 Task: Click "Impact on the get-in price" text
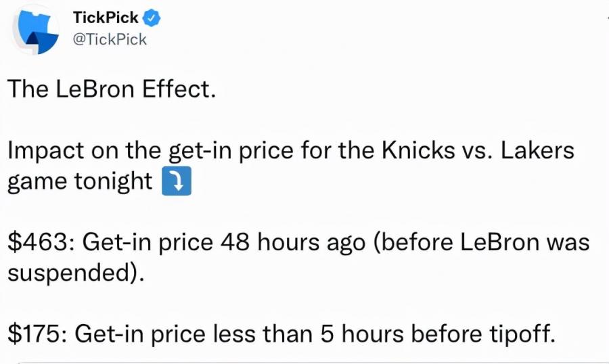(150, 151)
